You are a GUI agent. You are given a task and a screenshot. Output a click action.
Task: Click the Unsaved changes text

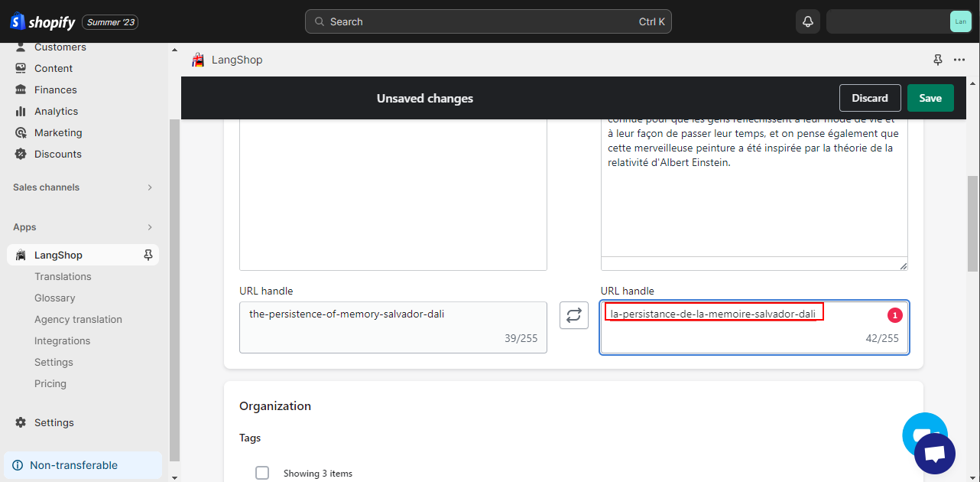tap(425, 99)
